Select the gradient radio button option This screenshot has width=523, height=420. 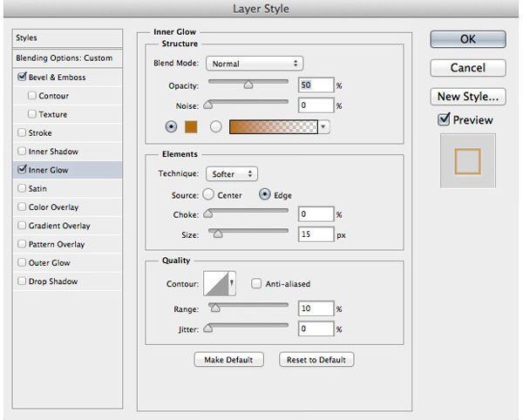216,127
